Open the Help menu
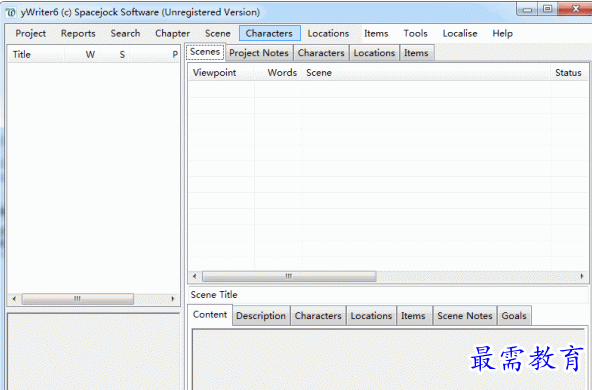This screenshot has width=592, height=390. pyautogui.click(x=503, y=33)
